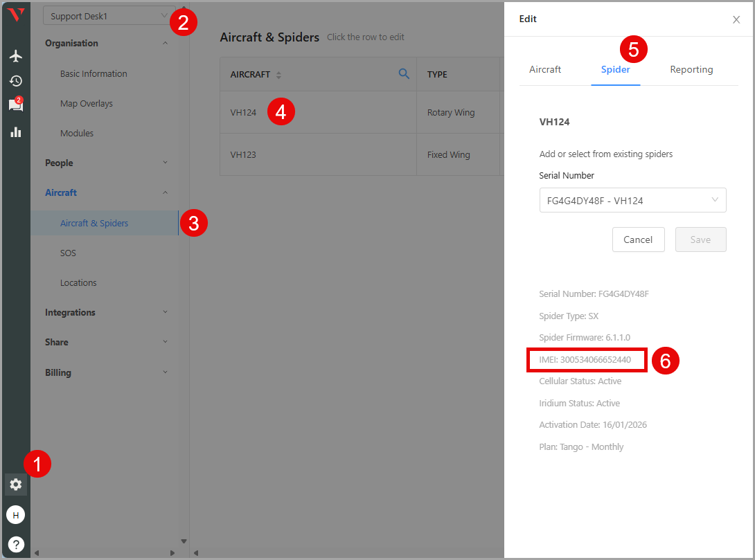755x560 pixels.
Task: Click the search icon in the AIRCRAFT column
Action: [x=404, y=74]
